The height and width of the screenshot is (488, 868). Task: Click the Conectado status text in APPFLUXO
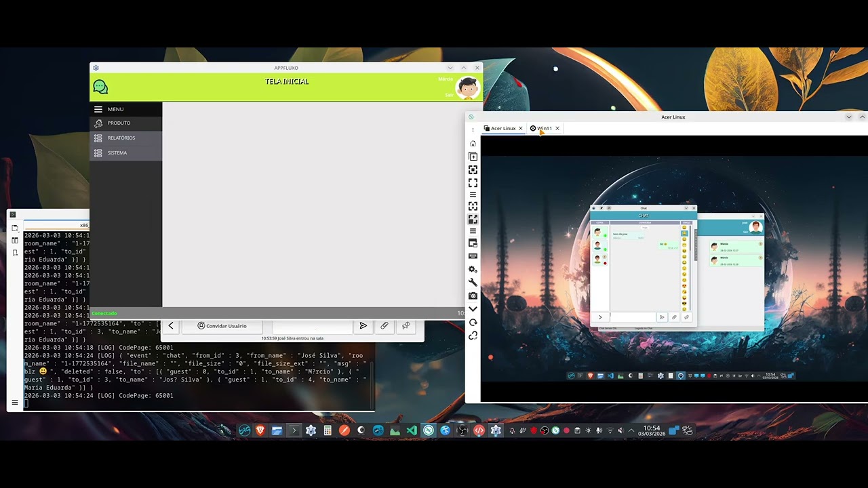click(x=104, y=313)
